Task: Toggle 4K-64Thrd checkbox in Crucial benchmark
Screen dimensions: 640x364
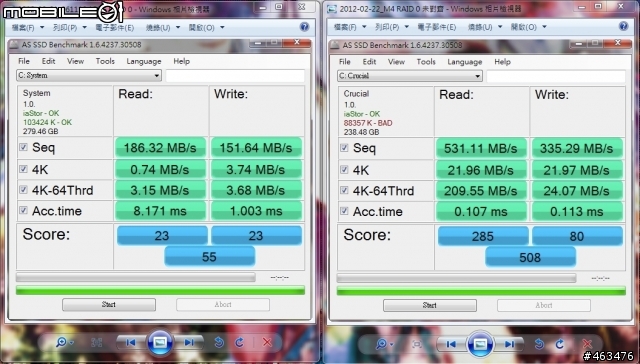Action: point(344,190)
